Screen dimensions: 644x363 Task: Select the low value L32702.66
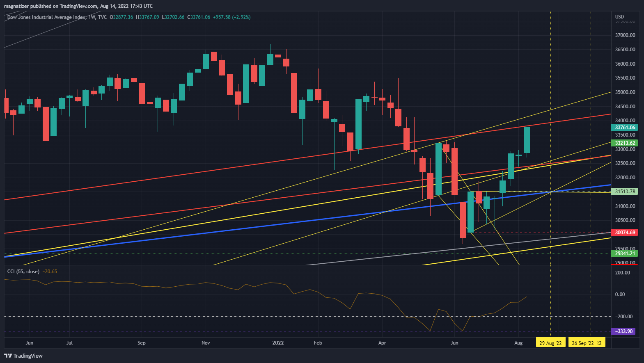click(173, 17)
